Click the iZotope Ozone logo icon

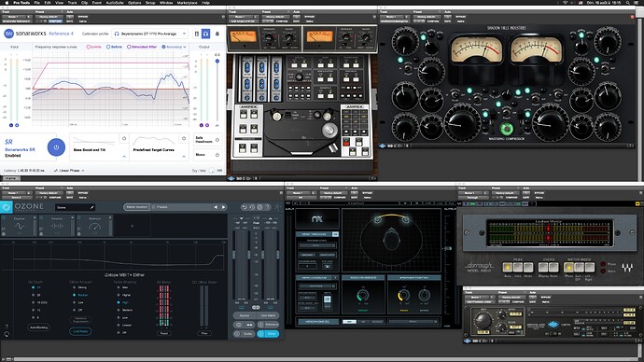tap(7, 207)
